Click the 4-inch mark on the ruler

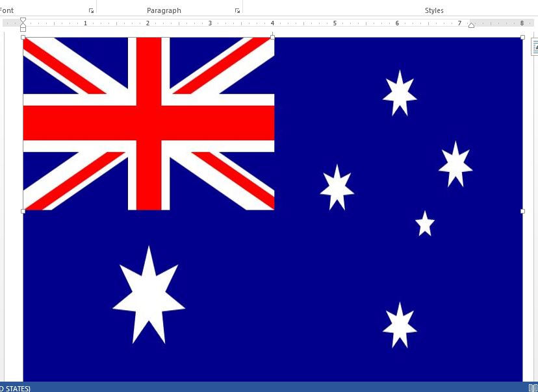click(x=272, y=23)
